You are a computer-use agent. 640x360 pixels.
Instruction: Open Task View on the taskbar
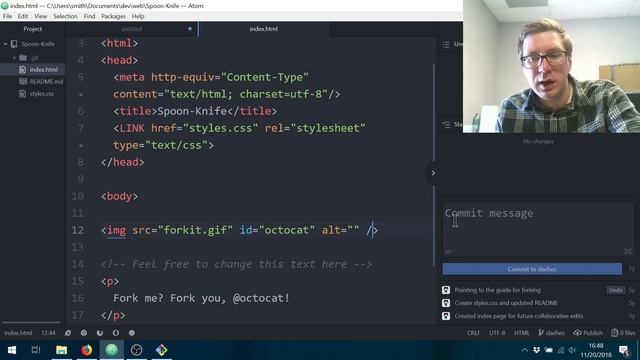[x=36, y=350]
